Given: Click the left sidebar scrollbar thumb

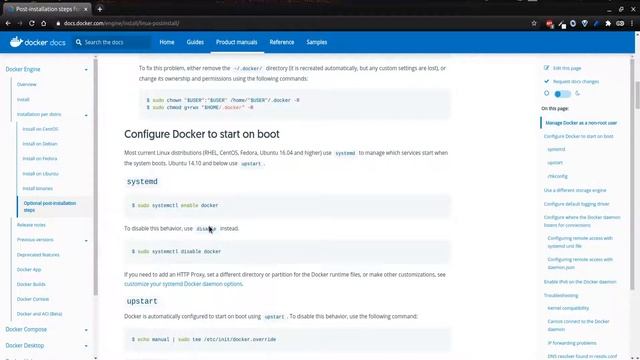Looking at the screenshot, I should click(96, 177).
